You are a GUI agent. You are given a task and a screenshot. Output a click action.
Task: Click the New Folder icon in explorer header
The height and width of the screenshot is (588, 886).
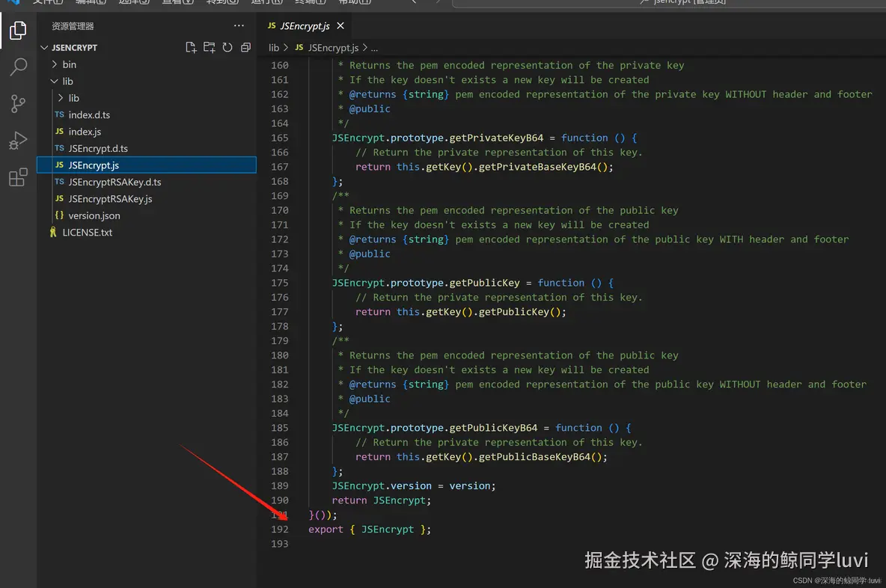pyautogui.click(x=209, y=47)
